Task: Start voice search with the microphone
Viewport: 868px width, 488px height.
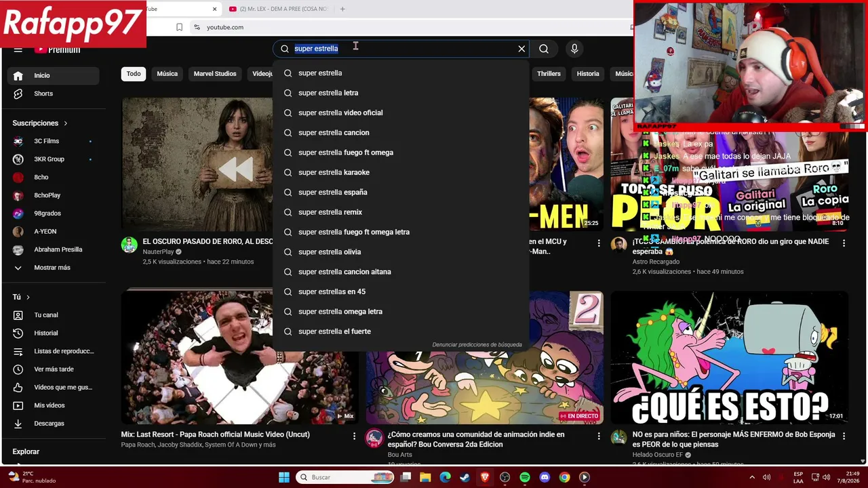Action: [574, 49]
